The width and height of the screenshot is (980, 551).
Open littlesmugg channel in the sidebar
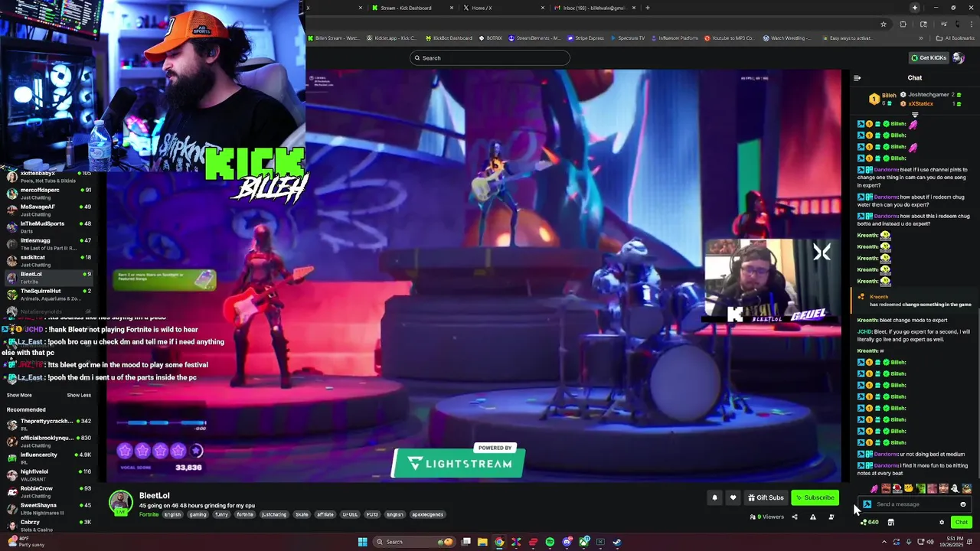click(47, 243)
